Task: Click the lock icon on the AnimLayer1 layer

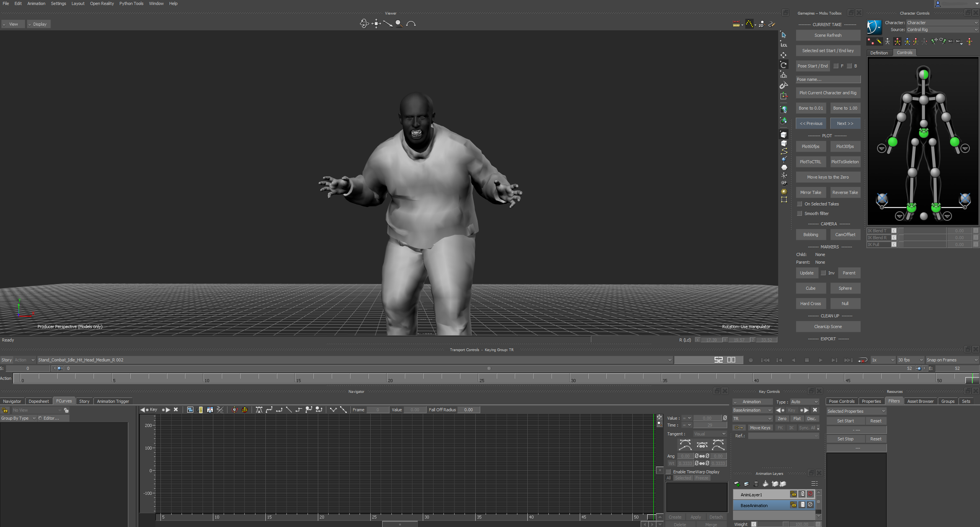Action: tap(793, 494)
